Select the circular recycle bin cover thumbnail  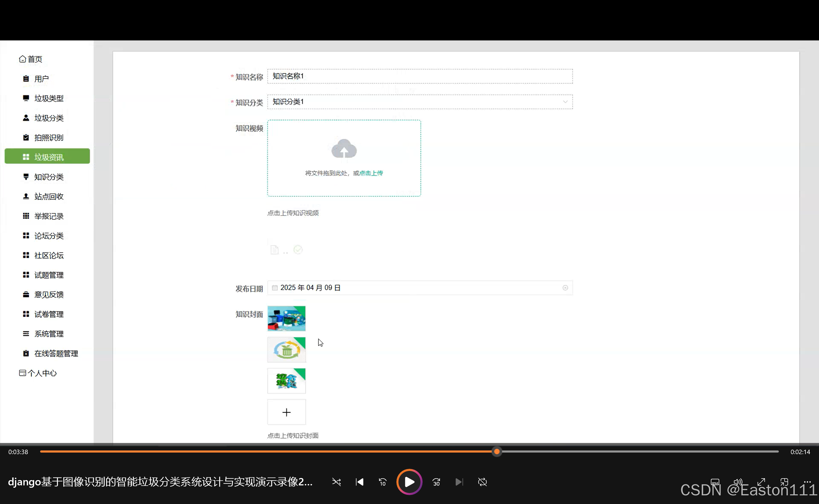287,350
